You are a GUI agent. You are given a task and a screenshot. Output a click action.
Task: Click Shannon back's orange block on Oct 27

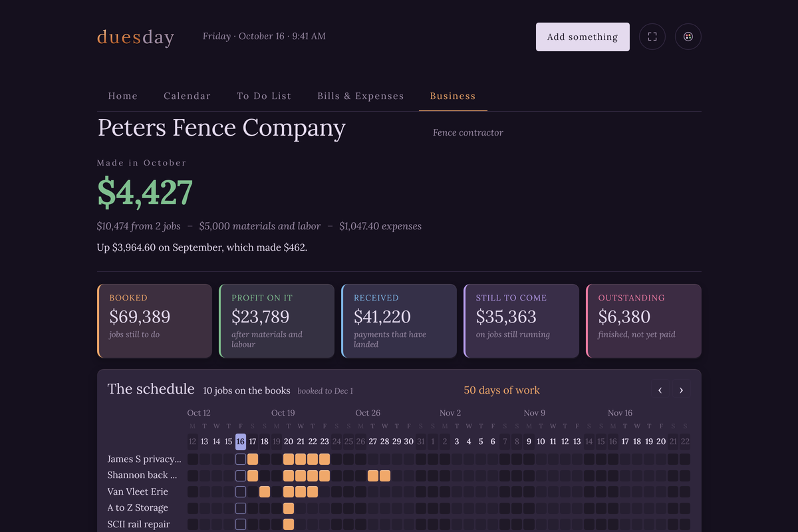373,475
